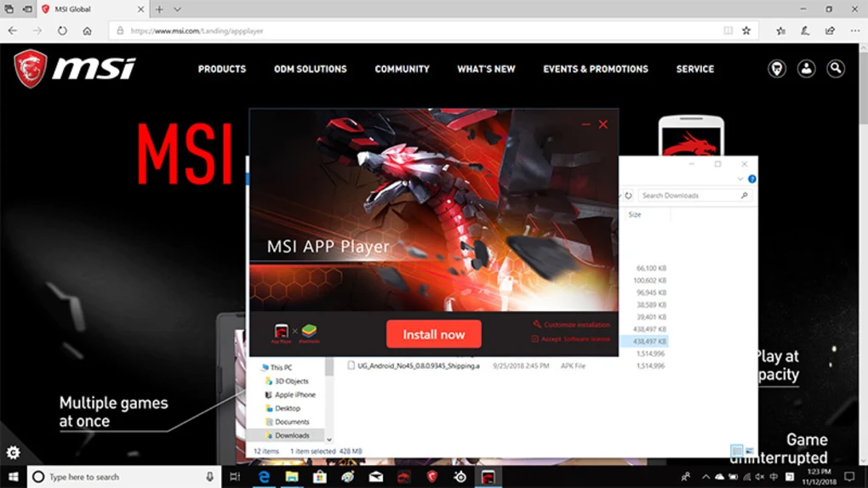Refresh the Downloads folder in Explorer

coord(628,196)
